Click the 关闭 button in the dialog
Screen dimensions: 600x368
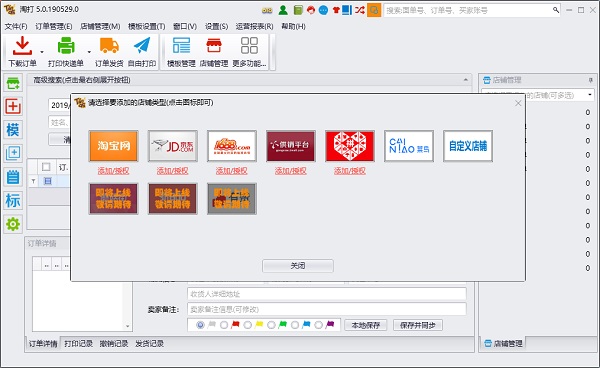tap(298, 265)
